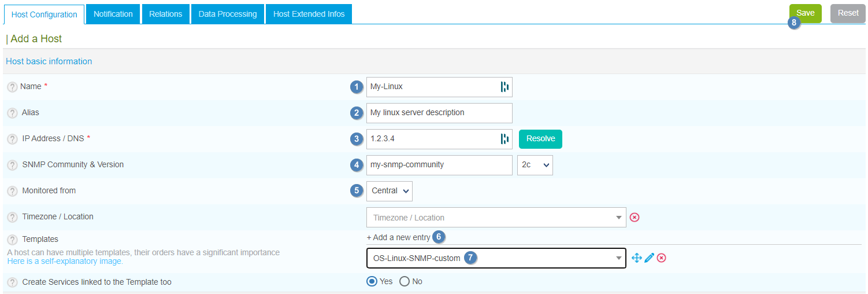Image resolution: width=868 pixels, height=294 pixels.
Task: Click the Resolve button
Action: coord(540,139)
